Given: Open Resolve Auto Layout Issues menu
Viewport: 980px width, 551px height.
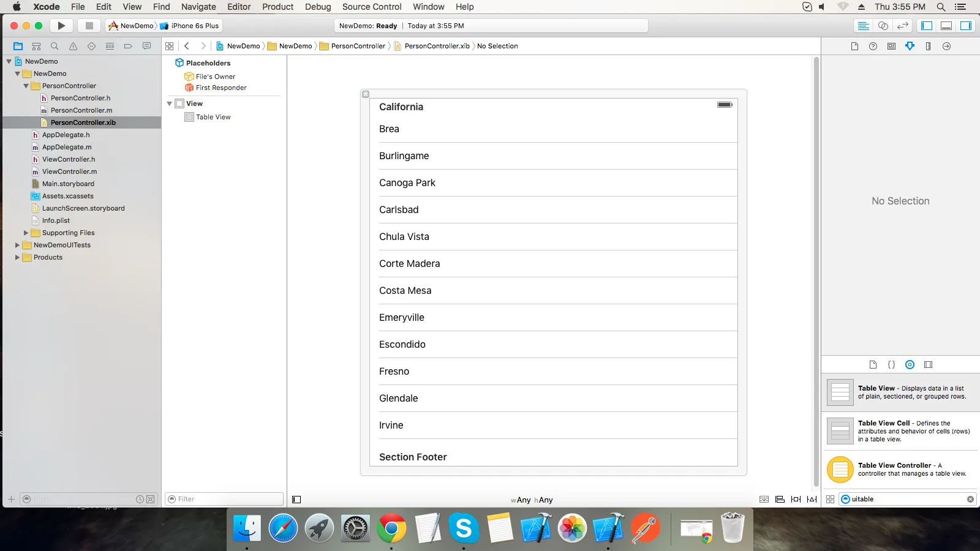Looking at the screenshot, I should 812,499.
